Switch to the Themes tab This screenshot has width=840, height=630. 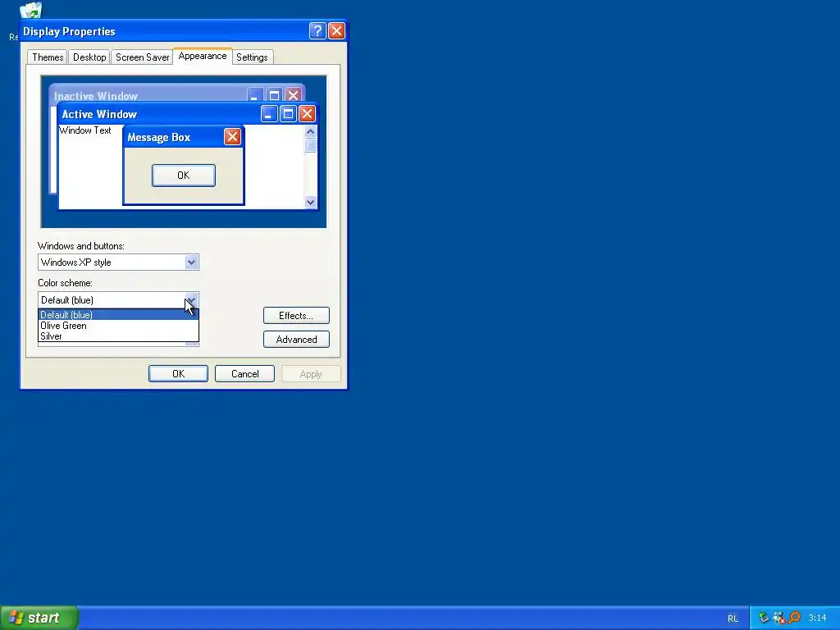[x=48, y=57]
